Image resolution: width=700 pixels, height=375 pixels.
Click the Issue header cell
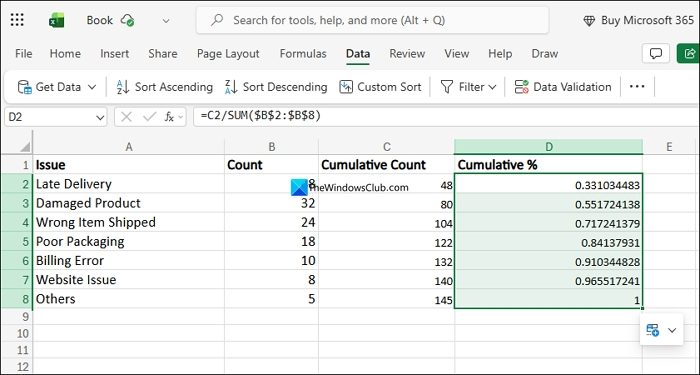point(129,165)
